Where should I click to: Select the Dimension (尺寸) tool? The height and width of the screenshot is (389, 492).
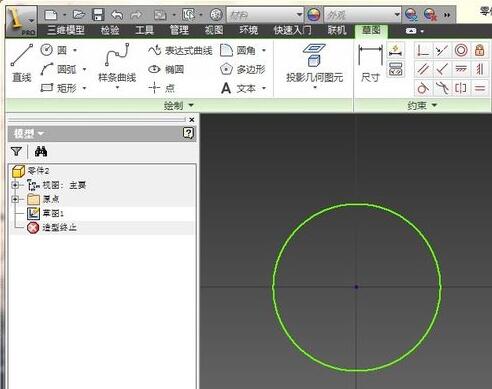370,63
